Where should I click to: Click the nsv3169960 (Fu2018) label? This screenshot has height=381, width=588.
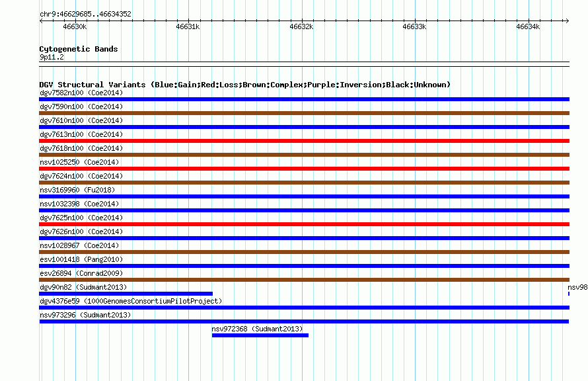(x=77, y=190)
